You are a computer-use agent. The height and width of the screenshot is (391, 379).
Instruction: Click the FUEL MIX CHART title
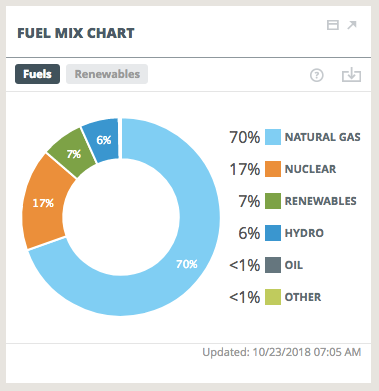click(x=76, y=33)
